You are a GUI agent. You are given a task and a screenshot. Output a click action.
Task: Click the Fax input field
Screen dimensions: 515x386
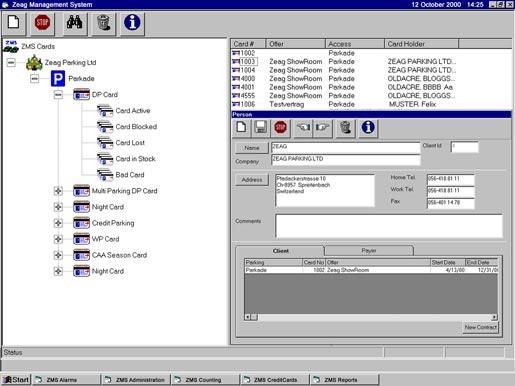(x=450, y=203)
